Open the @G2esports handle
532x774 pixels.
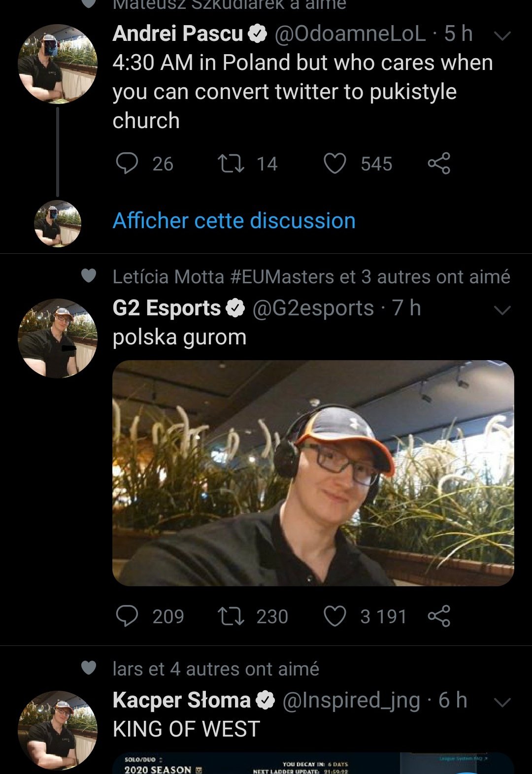pos(313,308)
